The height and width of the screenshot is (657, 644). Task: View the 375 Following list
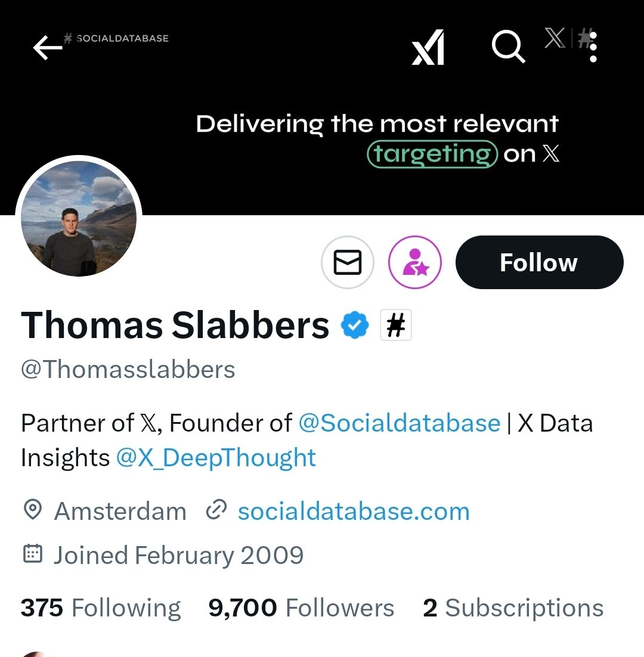pyautogui.click(x=101, y=608)
